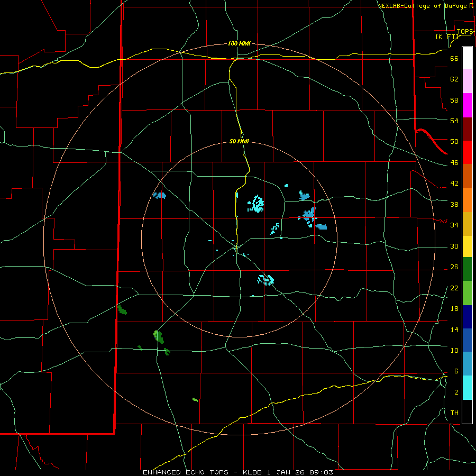The width and height of the screenshot is (476, 476).
Task: Click the navy blue legend swatch
Action: (467, 317)
